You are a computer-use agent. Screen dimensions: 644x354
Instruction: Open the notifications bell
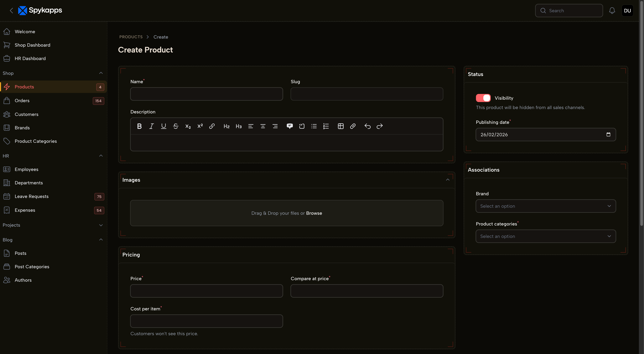(612, 11)
